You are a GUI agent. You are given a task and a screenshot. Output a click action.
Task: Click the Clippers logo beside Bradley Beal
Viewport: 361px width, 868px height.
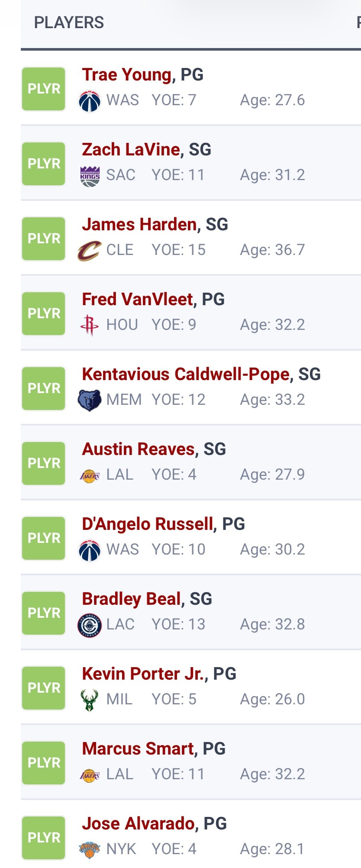click(90, 625)
